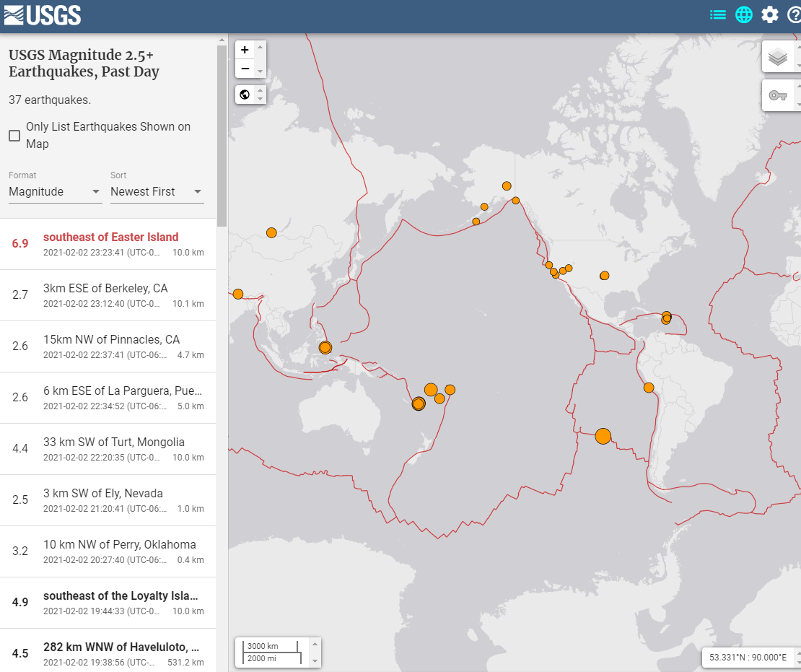Open 3km ESE of Berkeley, CA event

pos(108,295)
